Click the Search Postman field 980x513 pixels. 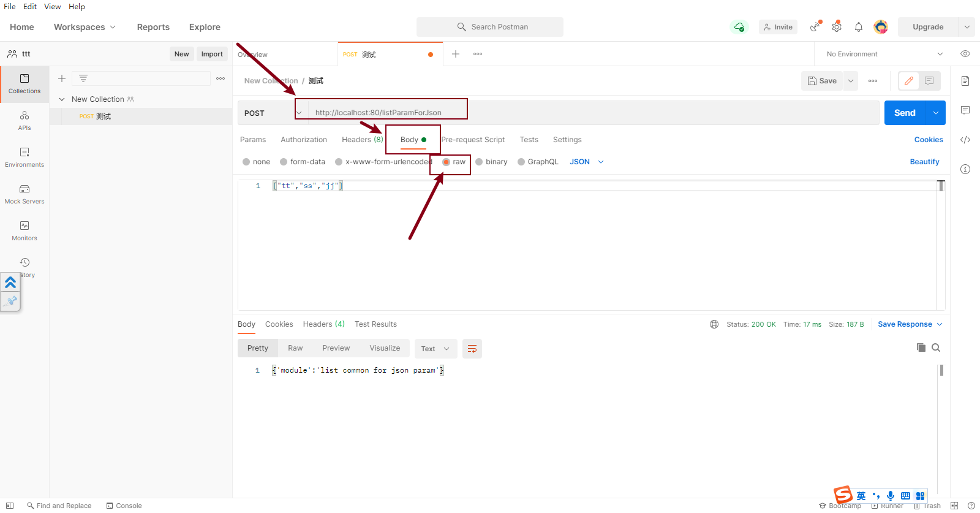(490, 27)
